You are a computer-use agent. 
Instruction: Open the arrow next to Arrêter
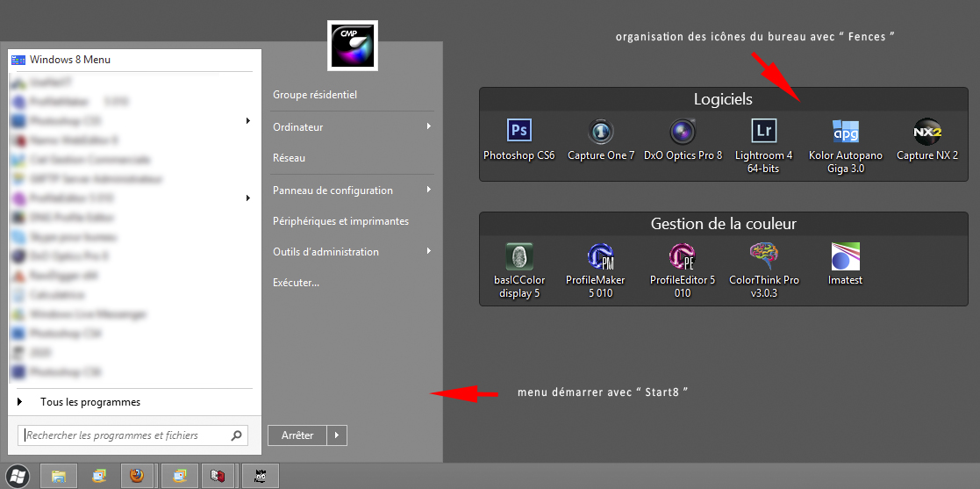tap(338, 435)
